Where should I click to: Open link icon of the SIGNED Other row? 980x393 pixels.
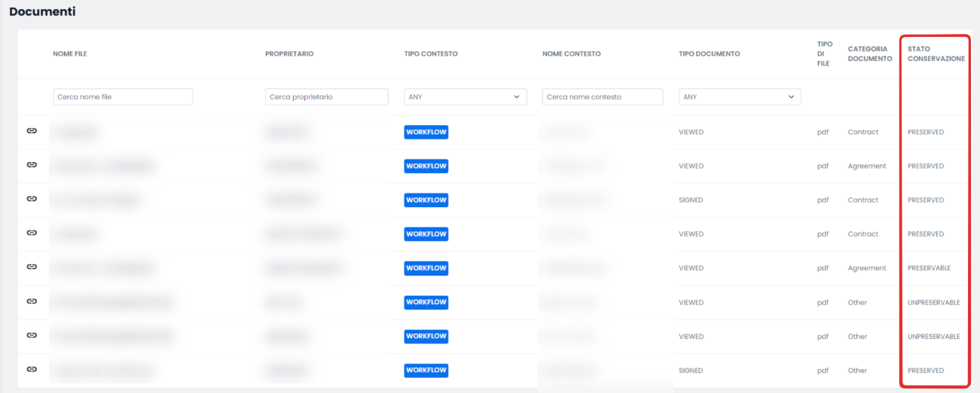(x=32, y=369)
